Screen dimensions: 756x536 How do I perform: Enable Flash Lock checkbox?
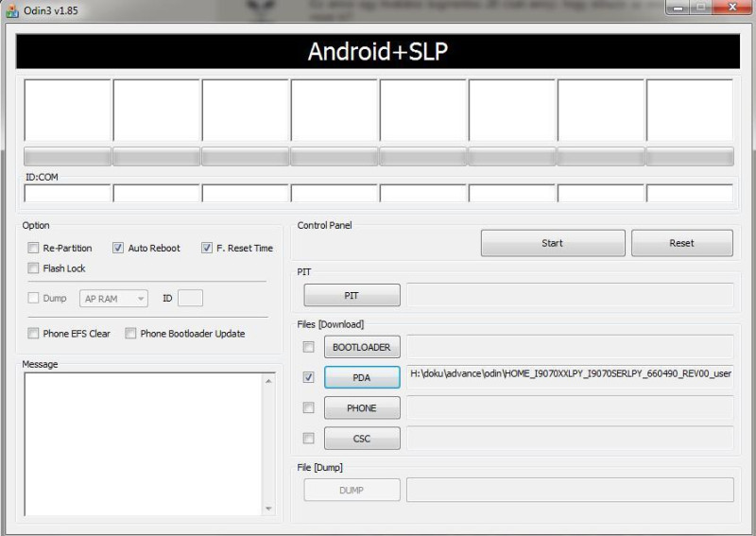click(x=33, y=268)
